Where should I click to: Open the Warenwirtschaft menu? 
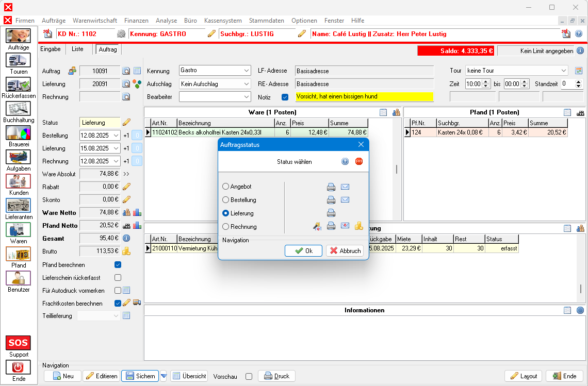(x=95, y=21)
